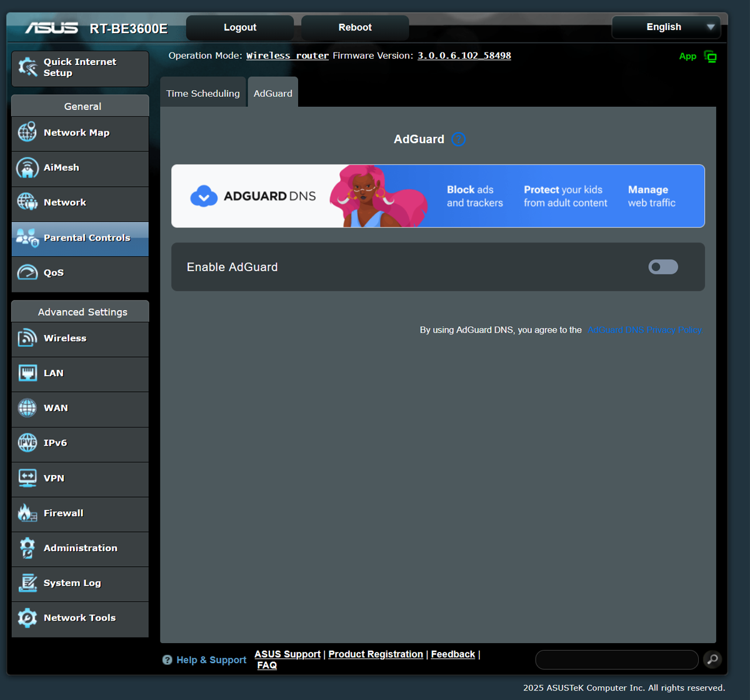
Task: Open the AdGuard DNS Privacy Policy link
Action: [x=644, y=330]
